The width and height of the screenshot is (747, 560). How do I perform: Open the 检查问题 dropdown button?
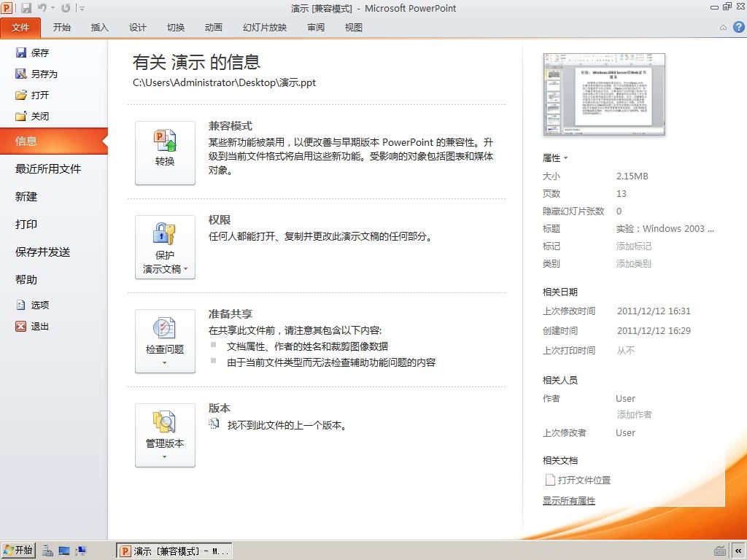165,341
